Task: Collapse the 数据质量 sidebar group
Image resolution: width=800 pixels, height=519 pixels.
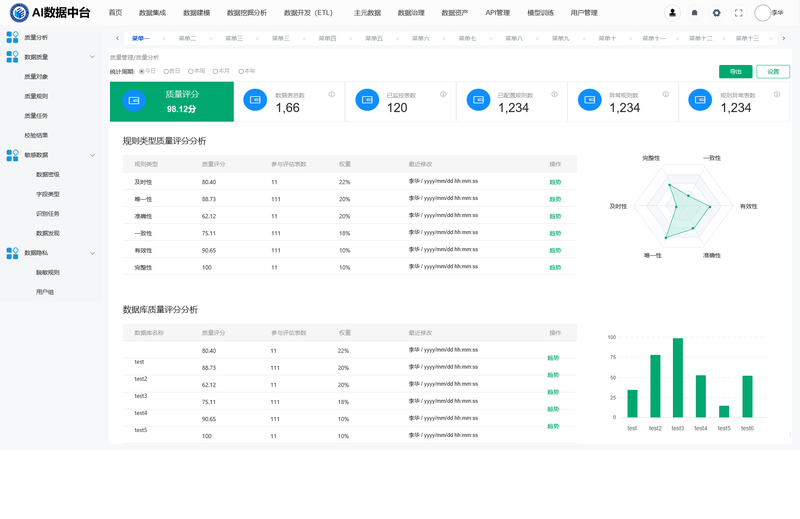Action: (x=93, y=57)
